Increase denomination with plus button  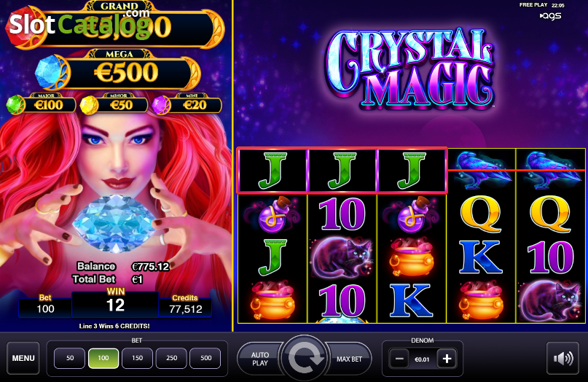coord(447,359)
